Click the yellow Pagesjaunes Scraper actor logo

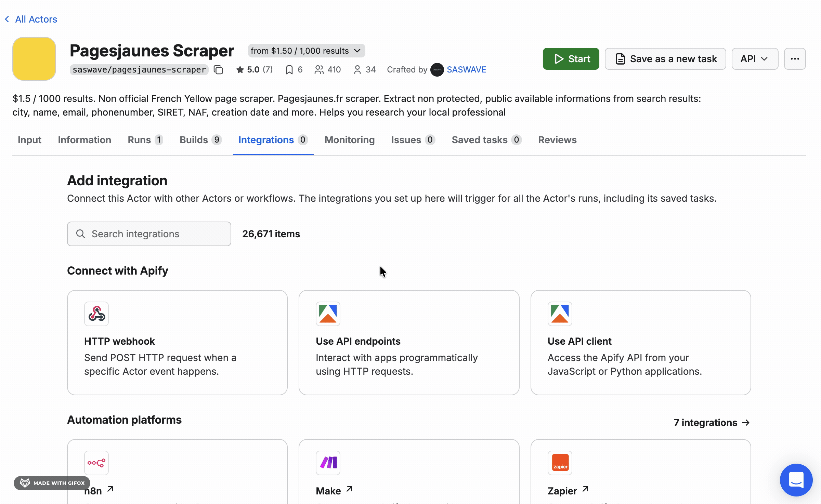coord(34,59)
